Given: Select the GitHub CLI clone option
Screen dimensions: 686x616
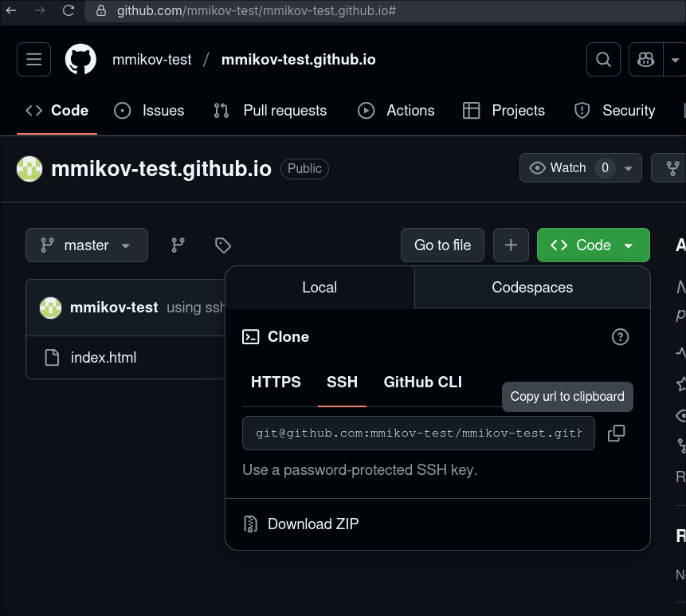Looking at the screenshot, I should [x=422, y=383].
